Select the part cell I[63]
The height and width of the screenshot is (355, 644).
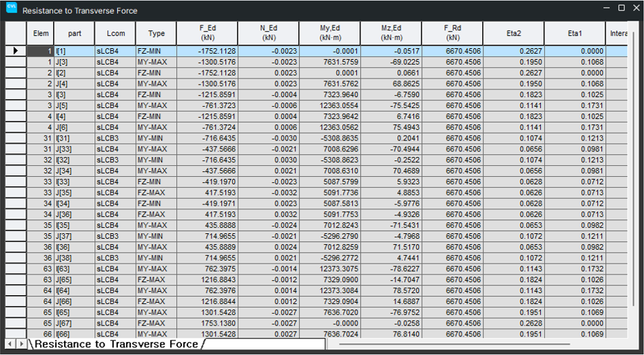tap(74, 269)
